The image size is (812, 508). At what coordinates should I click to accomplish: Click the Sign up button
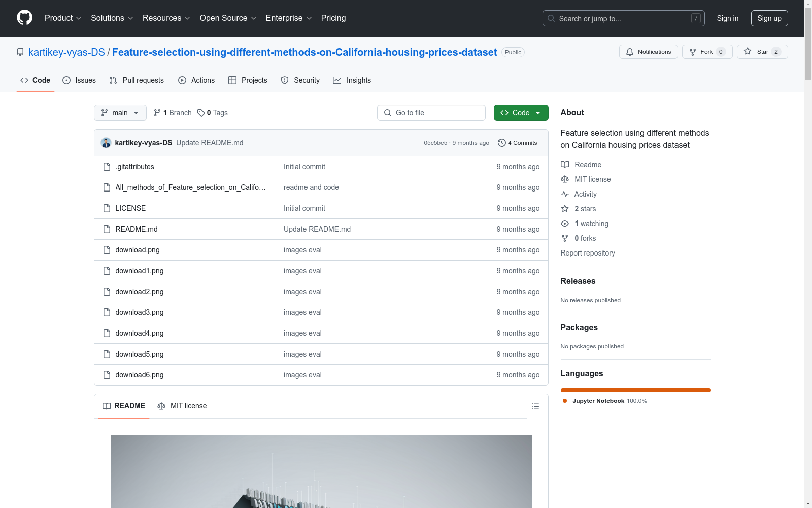click(x=769, y=18)
